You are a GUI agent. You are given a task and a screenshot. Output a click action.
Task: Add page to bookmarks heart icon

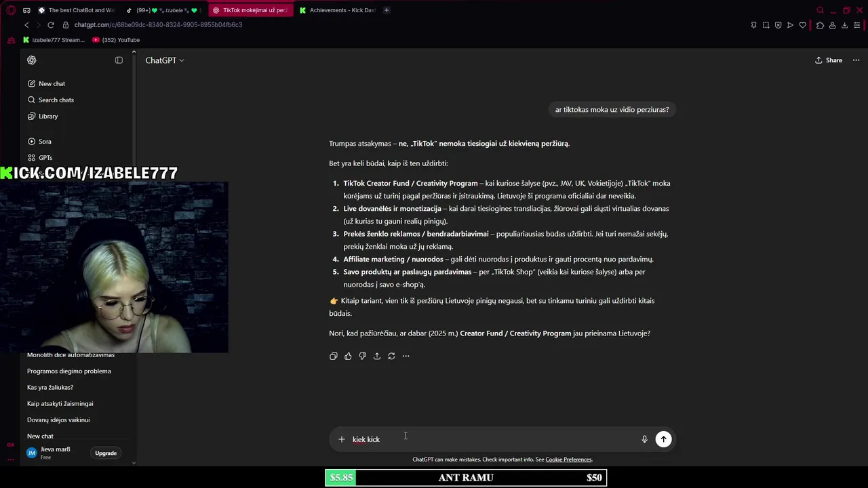(802, 25)
